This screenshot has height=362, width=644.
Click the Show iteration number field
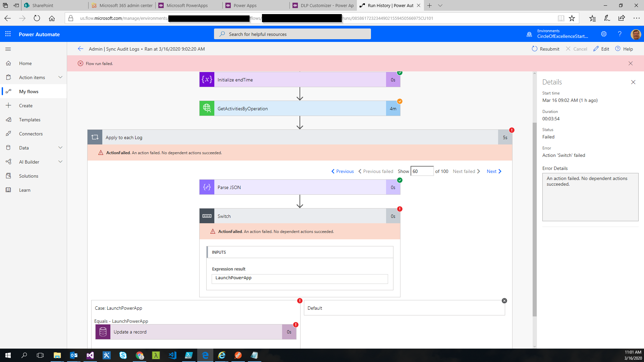tap(422, 171)
